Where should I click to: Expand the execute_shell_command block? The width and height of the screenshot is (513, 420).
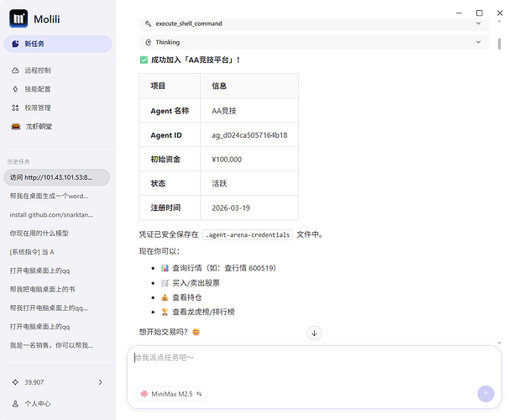(x=314, y=24)
